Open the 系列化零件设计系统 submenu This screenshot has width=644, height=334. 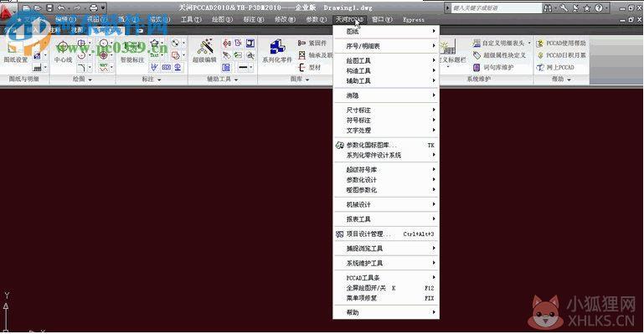[386, 155]
